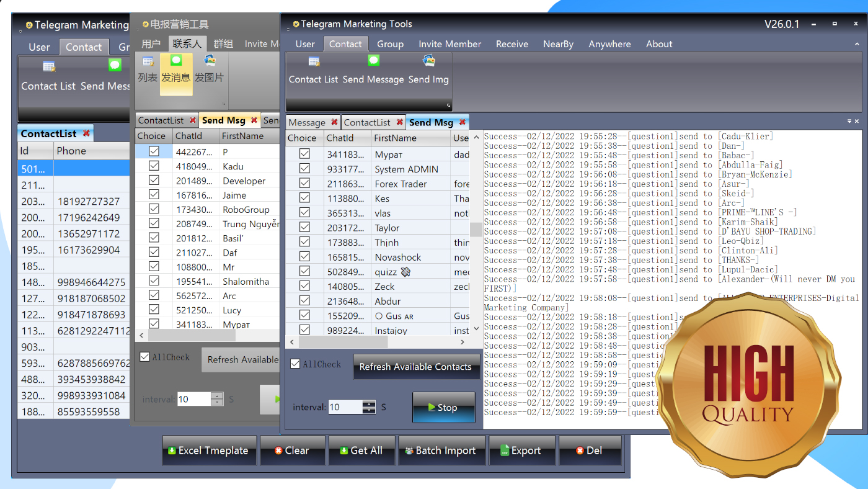Click the Batch Import button
868x489 pixels.
(441, 450)
